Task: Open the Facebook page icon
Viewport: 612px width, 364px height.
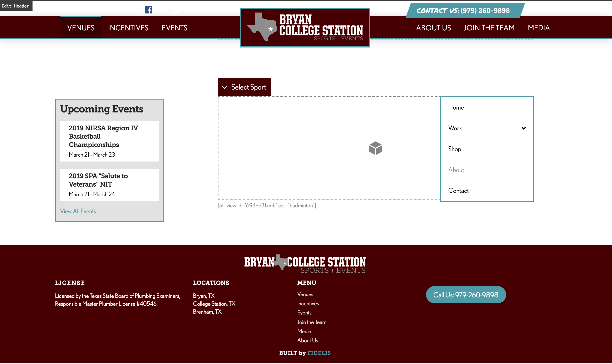Action: (149, 10)
